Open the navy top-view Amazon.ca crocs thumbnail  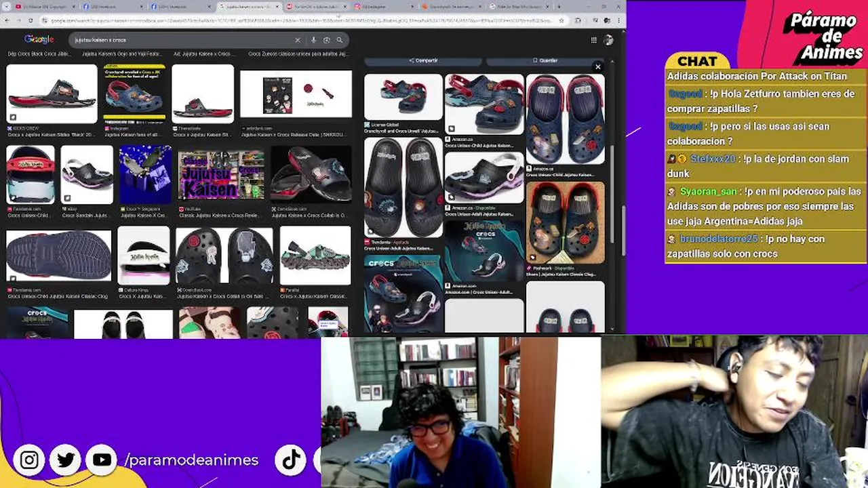point(565,119)
